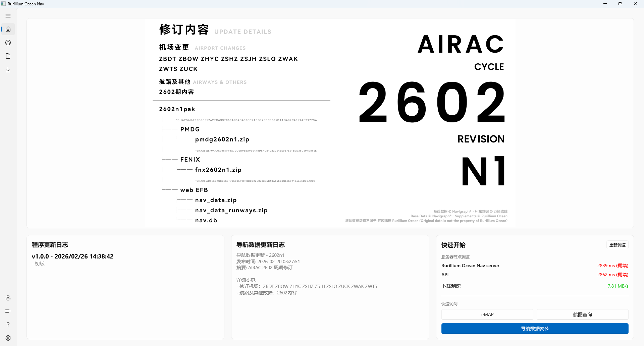Select the Home icon in the sidebar

pos(8,29)
